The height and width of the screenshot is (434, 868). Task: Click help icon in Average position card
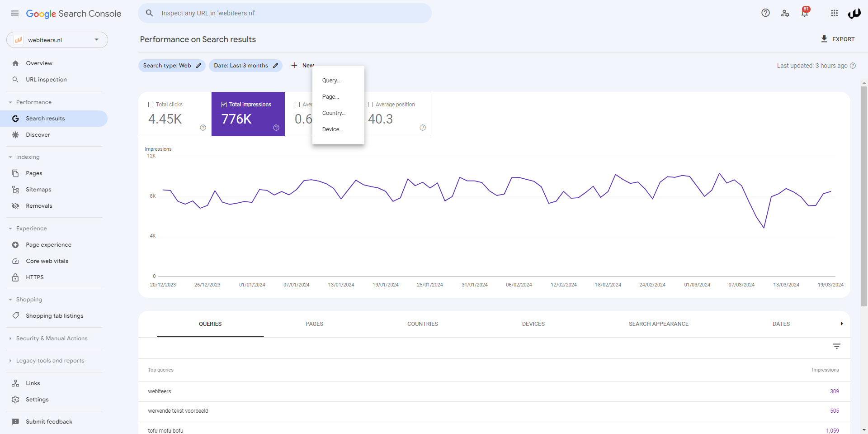click(423, 128)
